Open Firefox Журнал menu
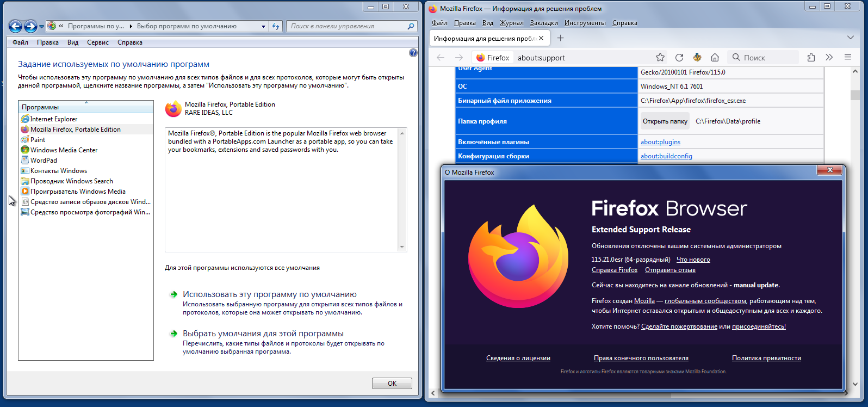The height and width of the screenshot is (407, 868). tap(512, 23)
